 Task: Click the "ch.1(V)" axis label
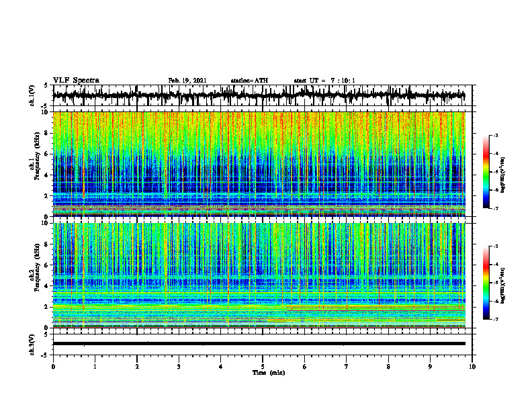coord(32,95)
